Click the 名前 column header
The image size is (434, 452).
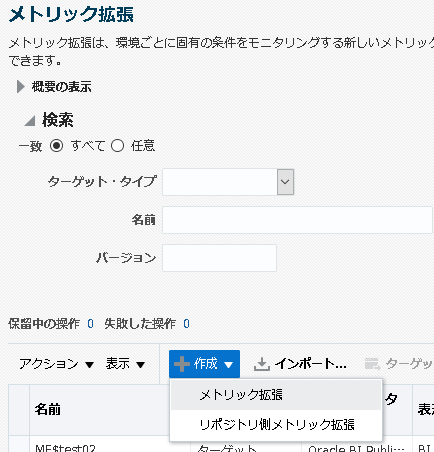pyautogui.click(x=48, y=409)
